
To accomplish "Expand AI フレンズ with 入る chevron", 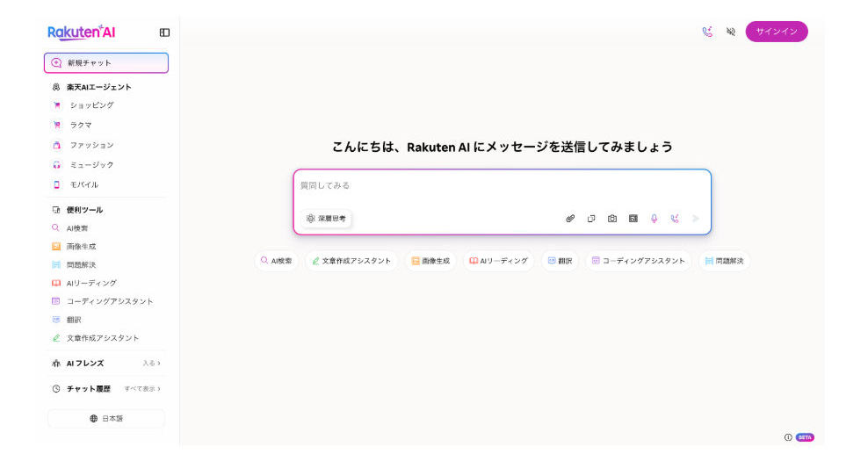I will 151,363.
